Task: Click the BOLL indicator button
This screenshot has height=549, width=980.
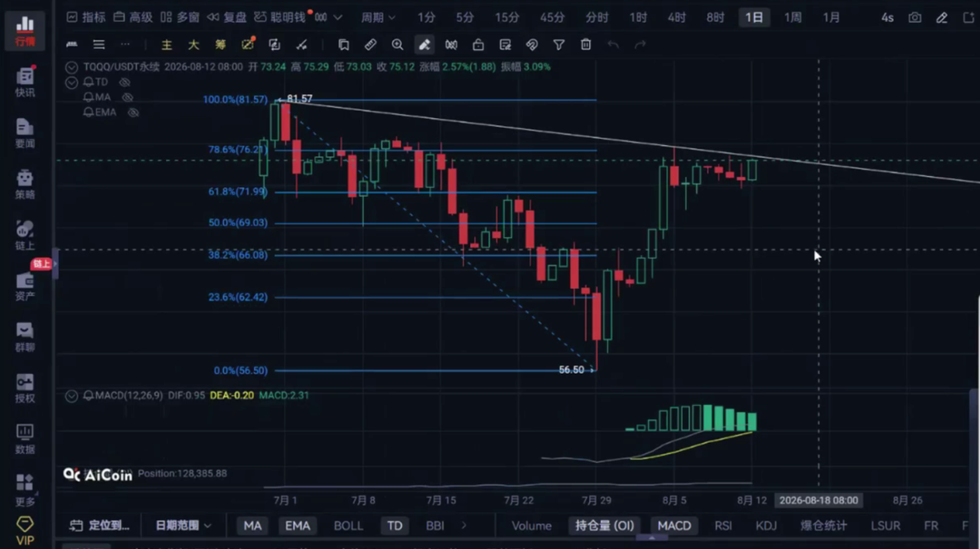Action: (x=348, y=525)
